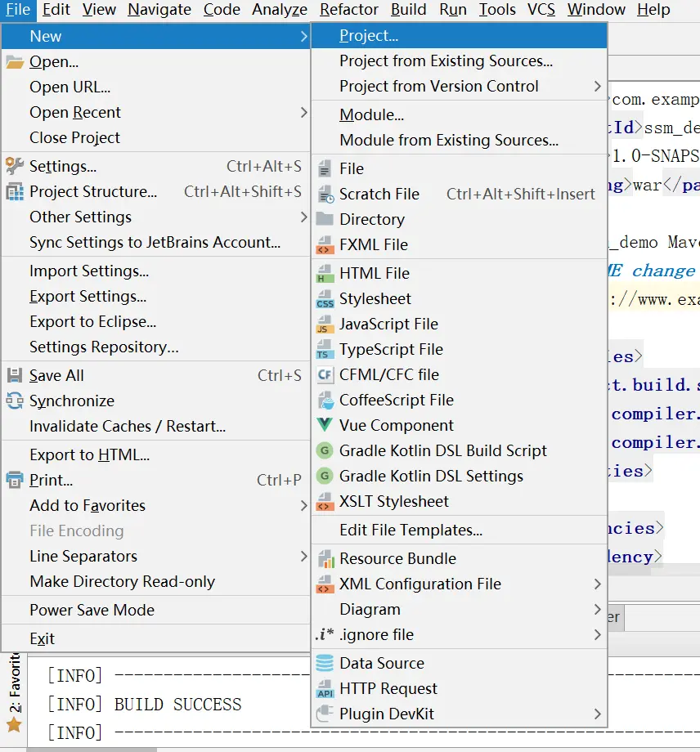The height and width of the screenshot is (752, 700).
Task: Expand the Diagram submenu arrow
Action: pos(597,609)
